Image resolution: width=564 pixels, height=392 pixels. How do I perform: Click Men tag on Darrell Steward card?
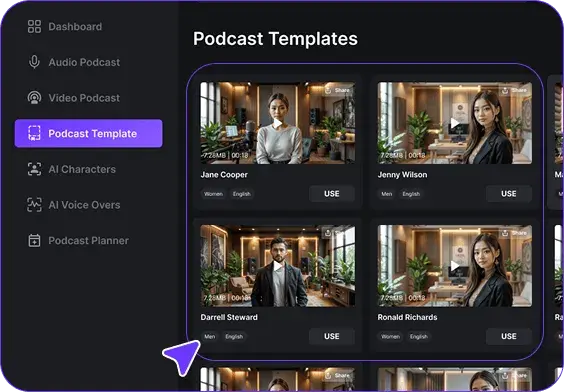(210, 337)
